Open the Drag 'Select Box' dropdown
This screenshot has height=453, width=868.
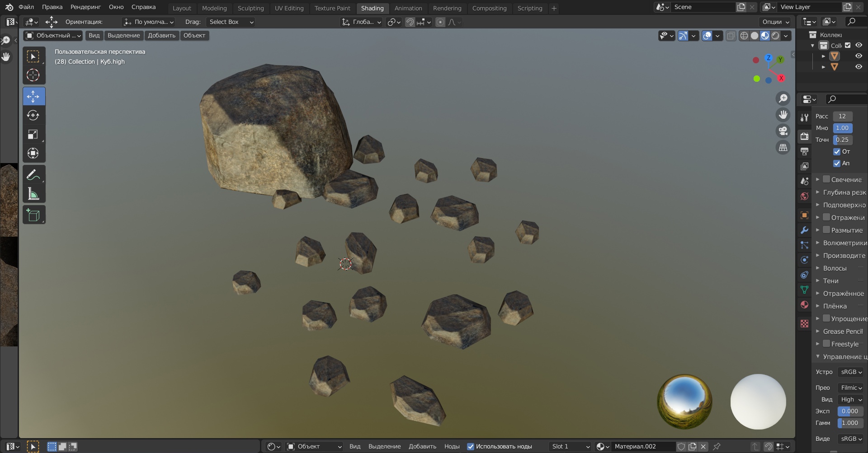click(x=231, y=22)
